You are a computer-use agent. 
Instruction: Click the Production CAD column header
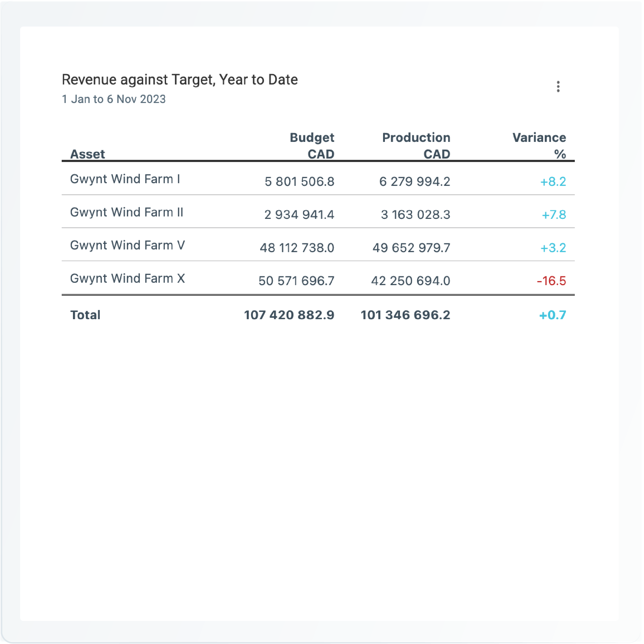pyautogui.click(x=416, y=146)
